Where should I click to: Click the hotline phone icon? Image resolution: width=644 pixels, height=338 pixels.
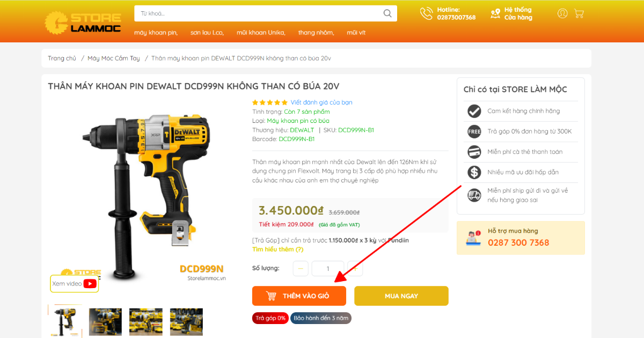coord(426,13)
